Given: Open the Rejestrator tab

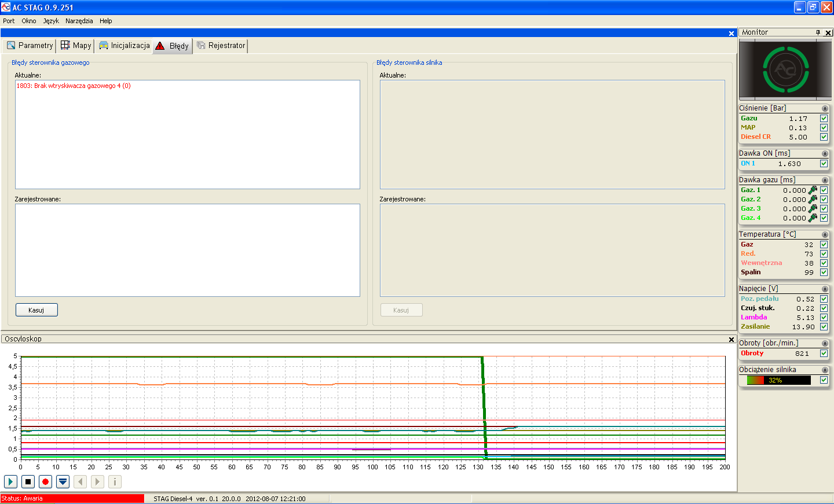Looking at the screenshot, I should tap(221, 45).
